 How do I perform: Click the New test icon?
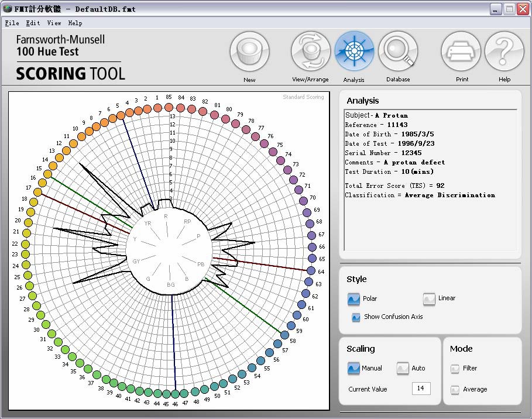click(x=250, y=51)
